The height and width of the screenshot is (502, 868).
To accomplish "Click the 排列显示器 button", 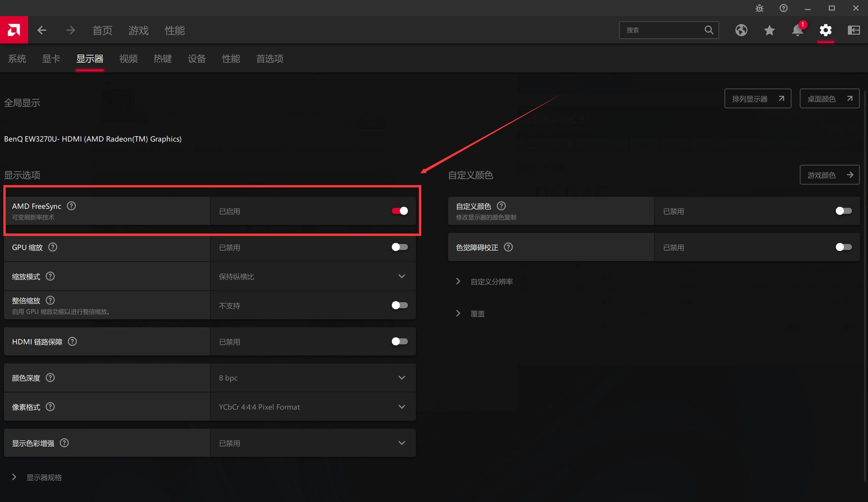I will 757,99.
